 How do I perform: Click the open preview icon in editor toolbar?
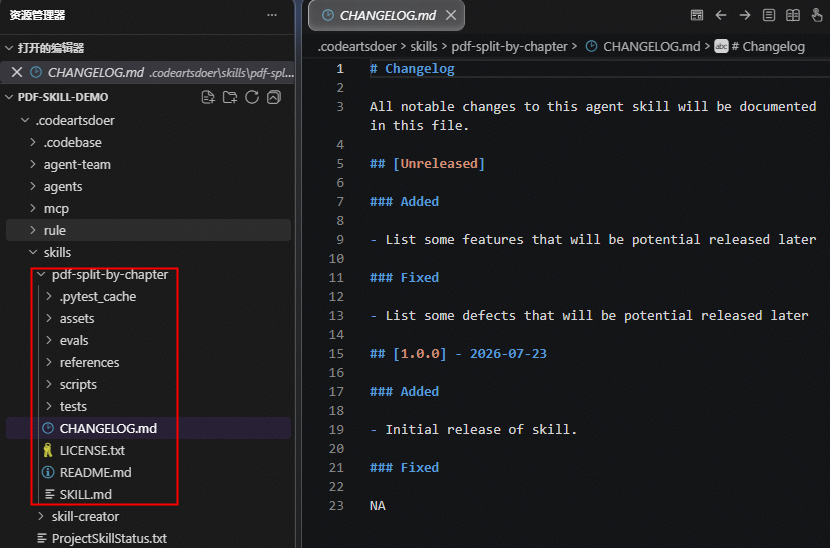tap(697, 15)
